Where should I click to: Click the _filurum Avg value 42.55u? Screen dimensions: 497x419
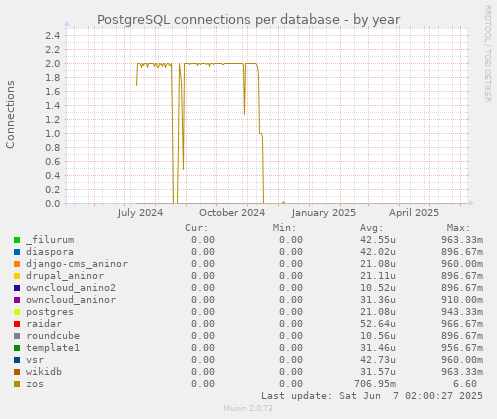(378, 240)
